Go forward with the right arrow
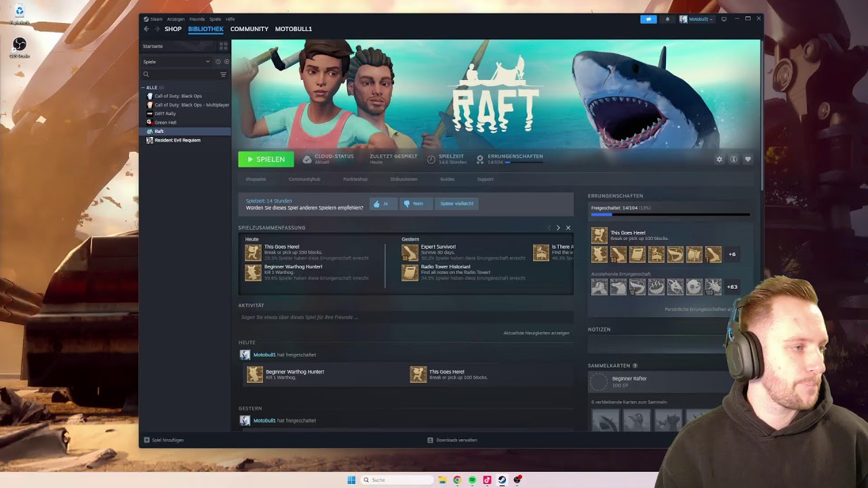This screenshot has height=488, width=868. pos(157,29)
